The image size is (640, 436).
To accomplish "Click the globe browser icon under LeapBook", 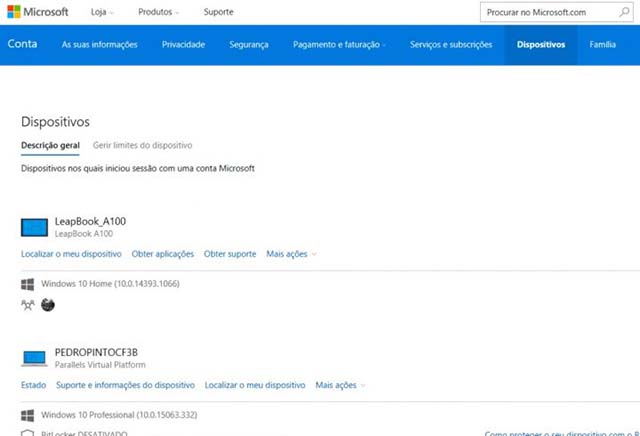I will (x=48, y=305).
